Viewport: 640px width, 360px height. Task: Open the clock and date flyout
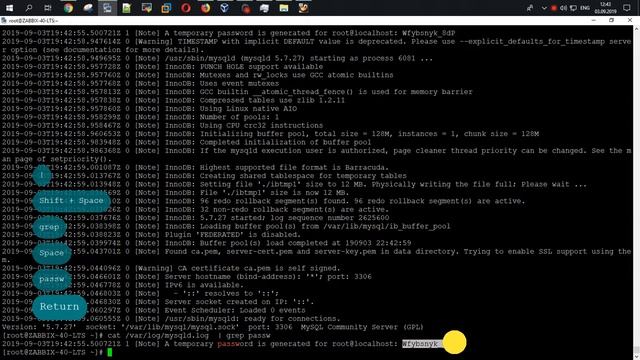point(605,8)
